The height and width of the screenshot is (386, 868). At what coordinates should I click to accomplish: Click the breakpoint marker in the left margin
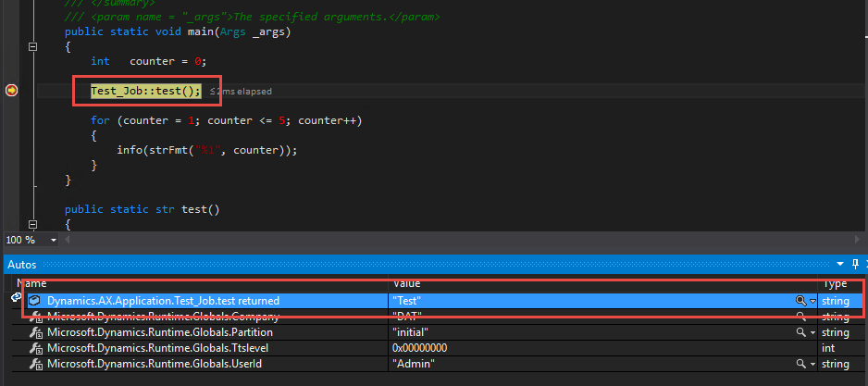click(x=12, y=90)
